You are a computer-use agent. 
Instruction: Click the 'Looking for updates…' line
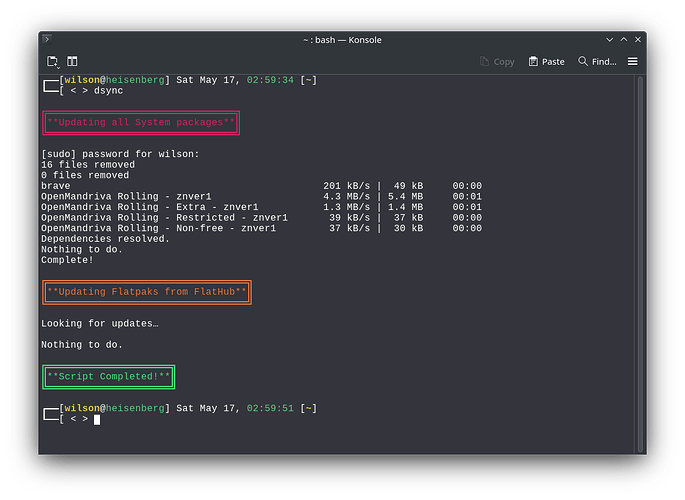click(x=100, y=324)
